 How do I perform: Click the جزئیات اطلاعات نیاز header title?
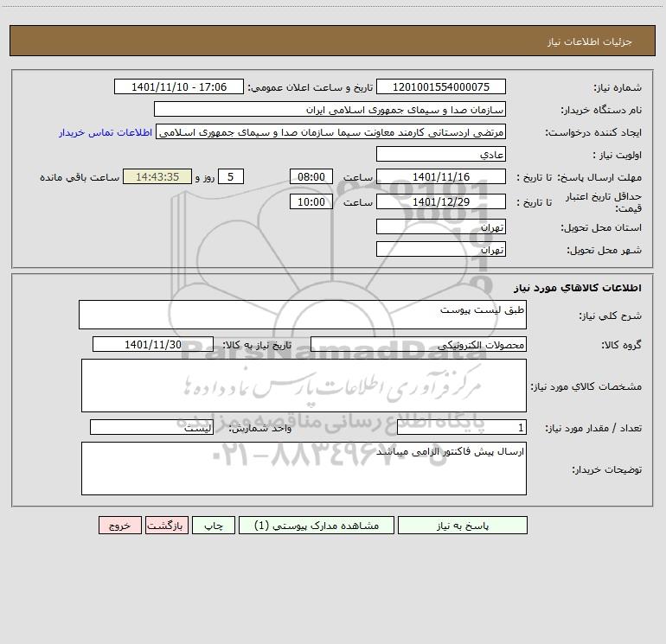pos(590,41)
